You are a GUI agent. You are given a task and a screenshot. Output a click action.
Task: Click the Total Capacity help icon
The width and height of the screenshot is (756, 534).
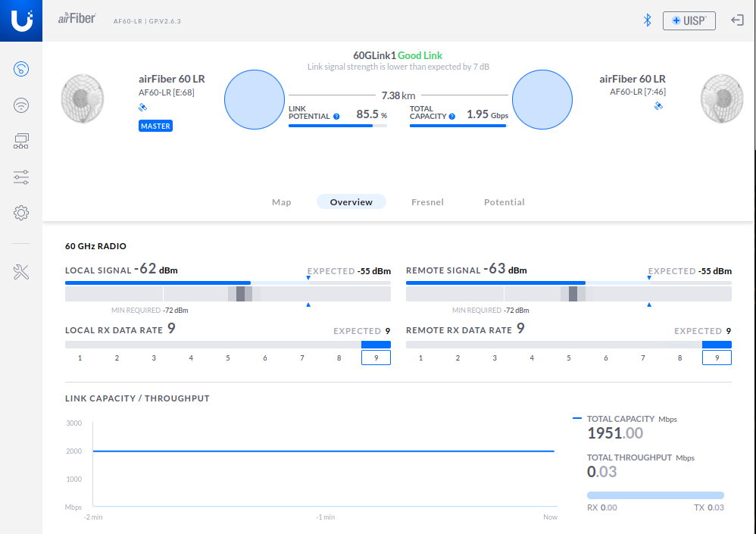coord(452,117)
